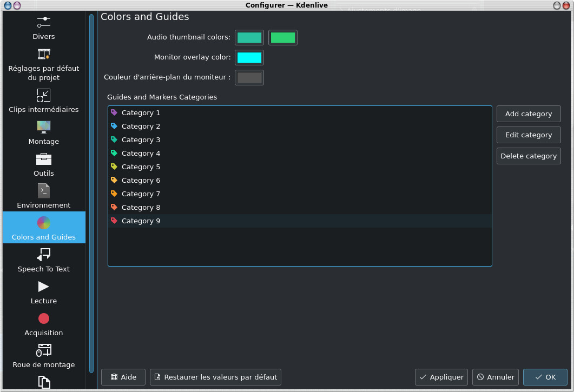This screenshot has width=574, height=392.
Task: Click the Clips intermédiaires label
Action: (44, 109)
